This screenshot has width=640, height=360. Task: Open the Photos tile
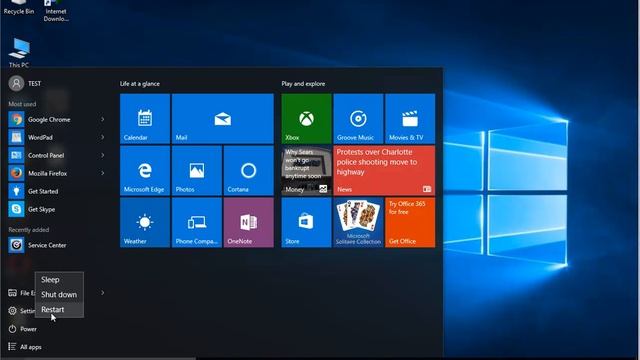197,171
